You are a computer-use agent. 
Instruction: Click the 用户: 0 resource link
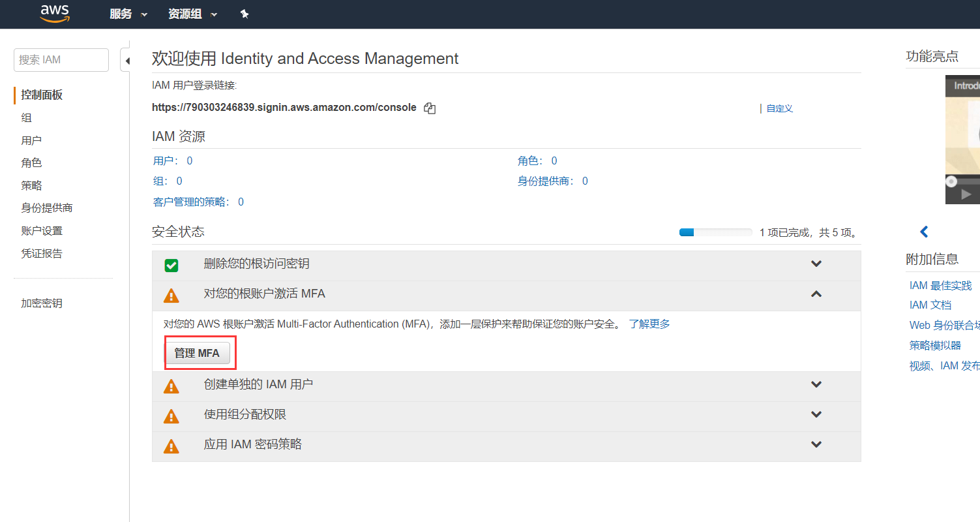pyautogui.click(x=173, y=161)
